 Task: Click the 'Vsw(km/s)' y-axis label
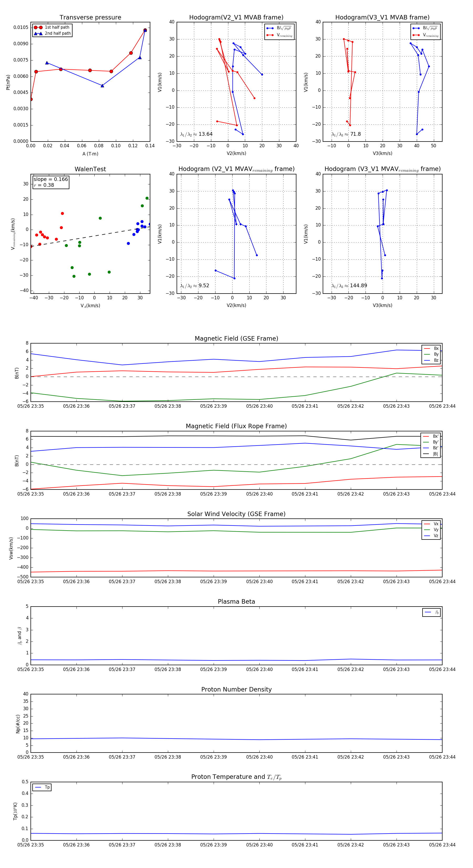click(x=11, y=548)
